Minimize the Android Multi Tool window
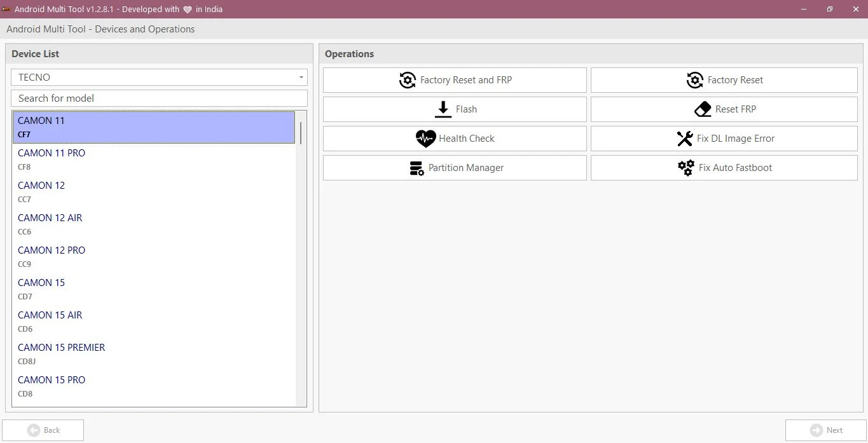The width and height of the screenshot is (868, 443). 804,9
